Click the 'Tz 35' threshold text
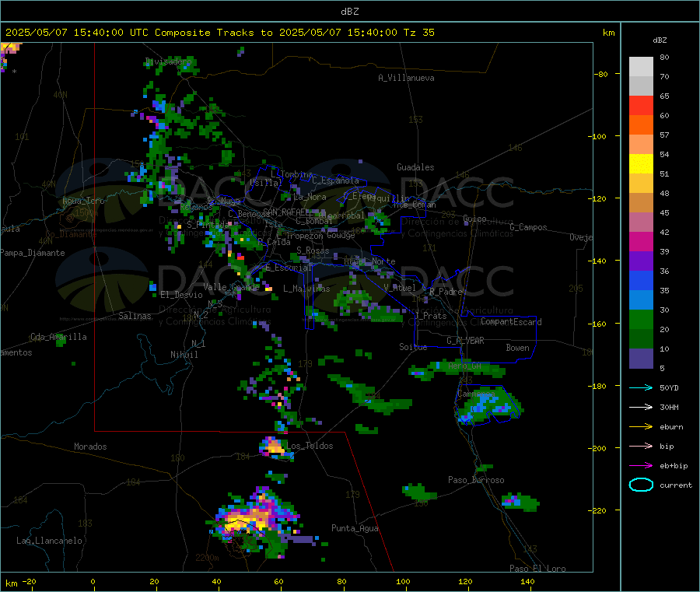This screenshot has height=592, width=700. pyautogui.click(x=418, y=33)
